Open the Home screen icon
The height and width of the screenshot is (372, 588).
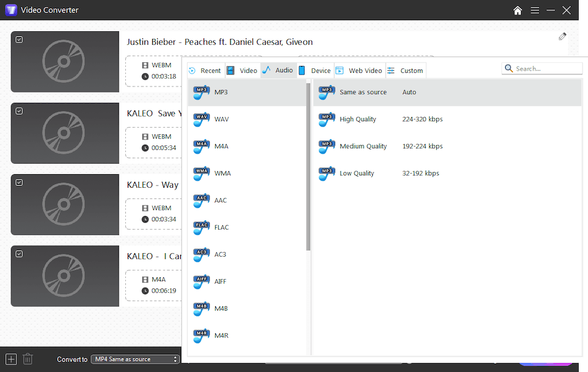(517, 10)
